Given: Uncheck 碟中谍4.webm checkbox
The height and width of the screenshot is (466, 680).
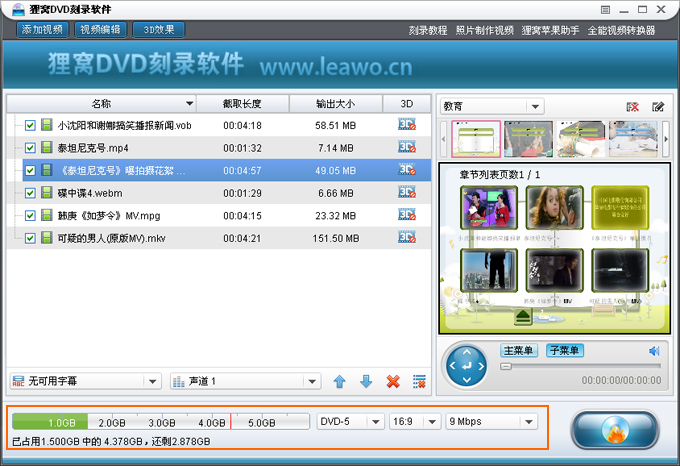Looking at the screenshot, I should click(30, 193).
